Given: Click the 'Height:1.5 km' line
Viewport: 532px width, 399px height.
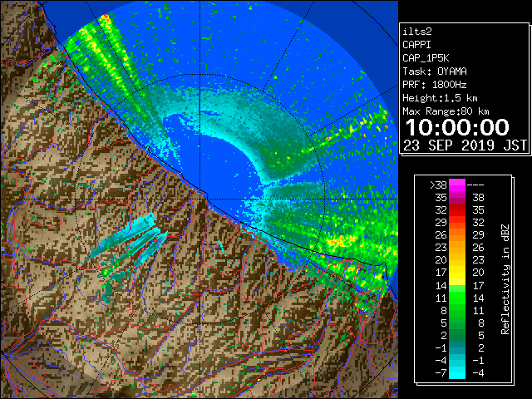Looking at the screenshot, I should 440,98.
